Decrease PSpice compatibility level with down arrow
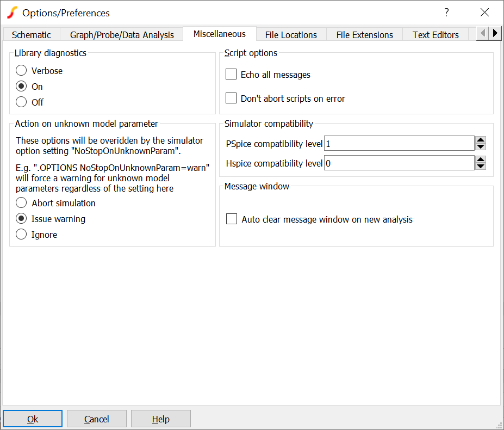The width and height of the screenshot is (504, 430). pyautogui.click(x=481, y=146)
